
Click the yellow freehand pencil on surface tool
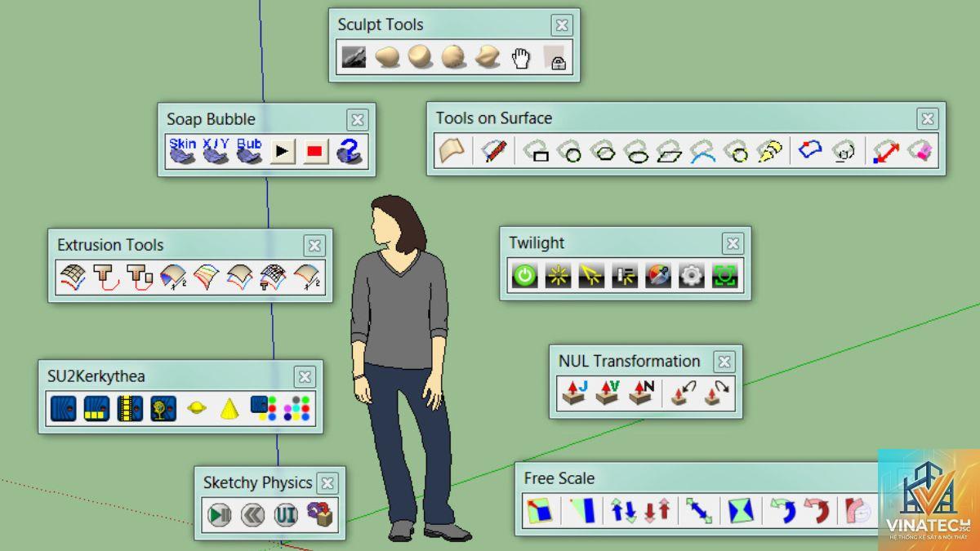pyautogui.click(x=769, y=152)
